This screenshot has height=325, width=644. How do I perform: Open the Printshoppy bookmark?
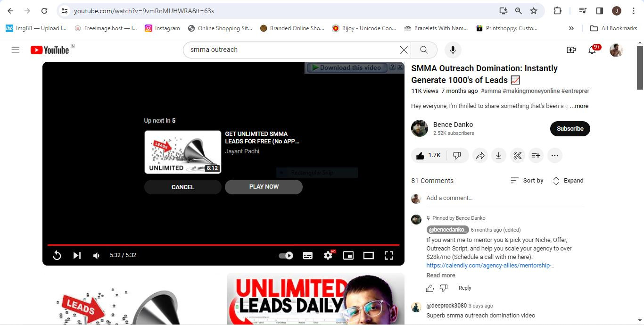pos(507,28)
